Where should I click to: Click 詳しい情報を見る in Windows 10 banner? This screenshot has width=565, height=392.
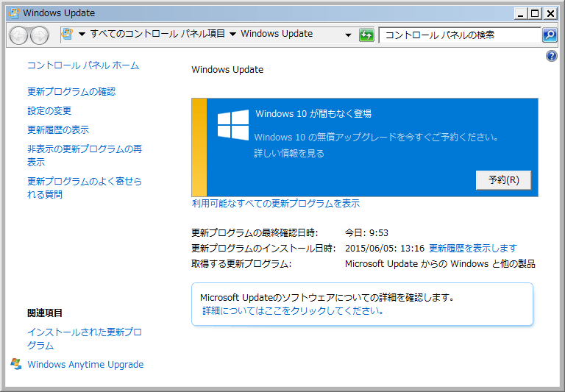289,154
